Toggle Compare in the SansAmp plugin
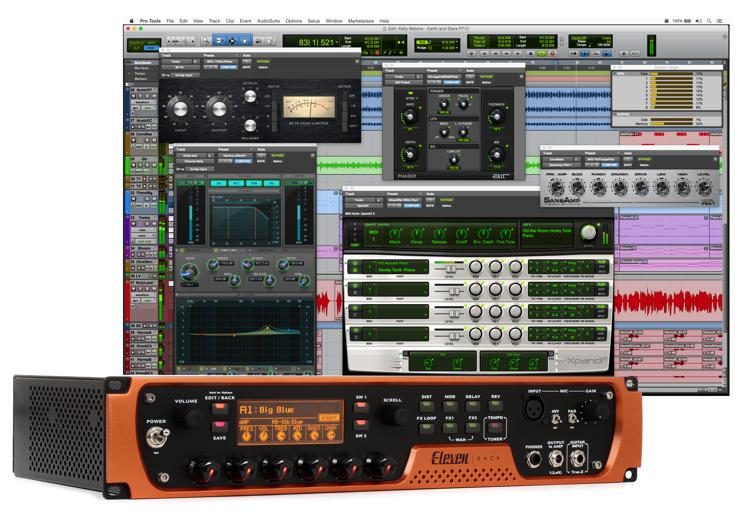Viewport: 750px width, 526px height. click(x=609, y=165)
